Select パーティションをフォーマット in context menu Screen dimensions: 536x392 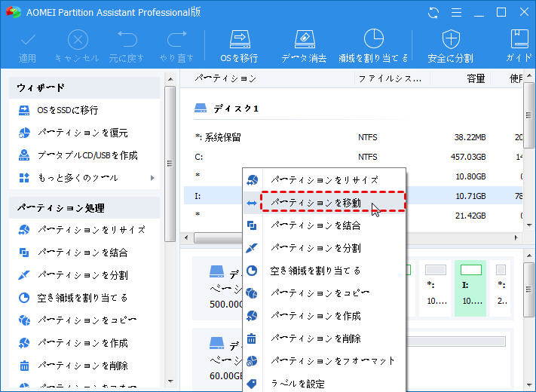324,361
